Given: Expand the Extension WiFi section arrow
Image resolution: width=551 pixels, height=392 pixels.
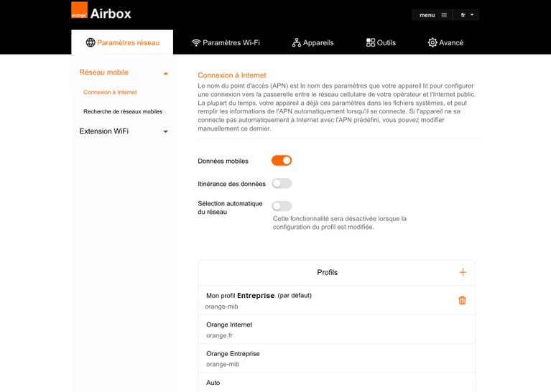Looking at the screenshot, I should click(165, 131).
